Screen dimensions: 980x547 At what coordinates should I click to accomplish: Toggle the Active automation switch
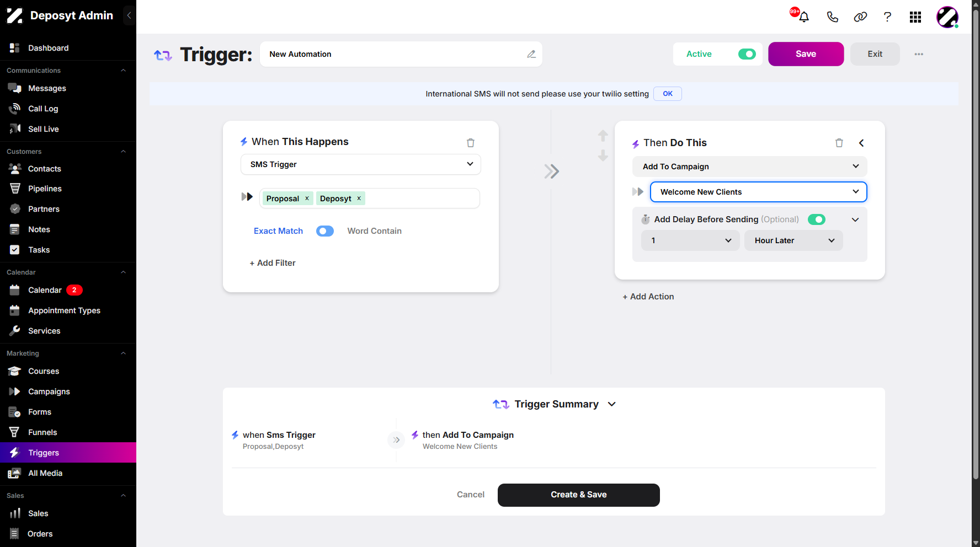point(747,54)
